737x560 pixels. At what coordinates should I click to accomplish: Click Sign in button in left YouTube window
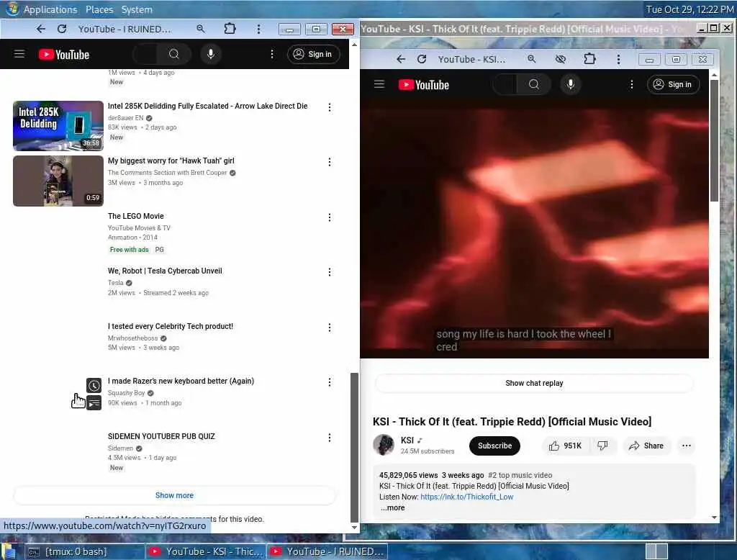(313, 54)
